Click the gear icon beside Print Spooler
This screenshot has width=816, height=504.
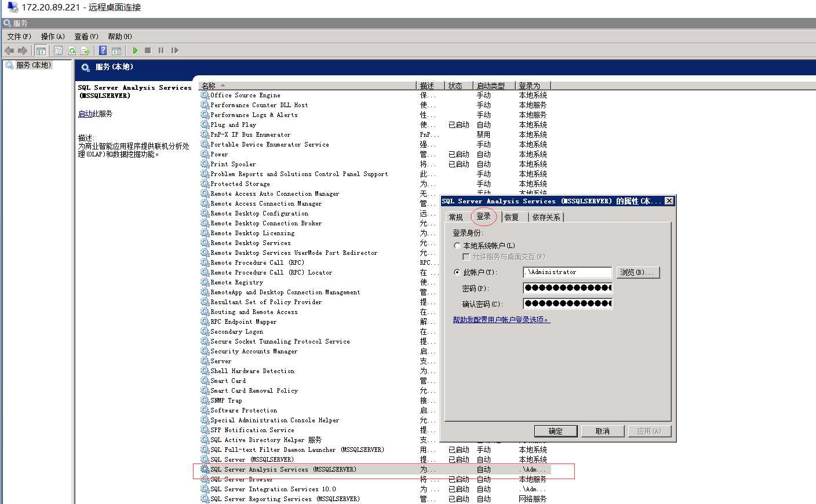(x=205, y=164)
